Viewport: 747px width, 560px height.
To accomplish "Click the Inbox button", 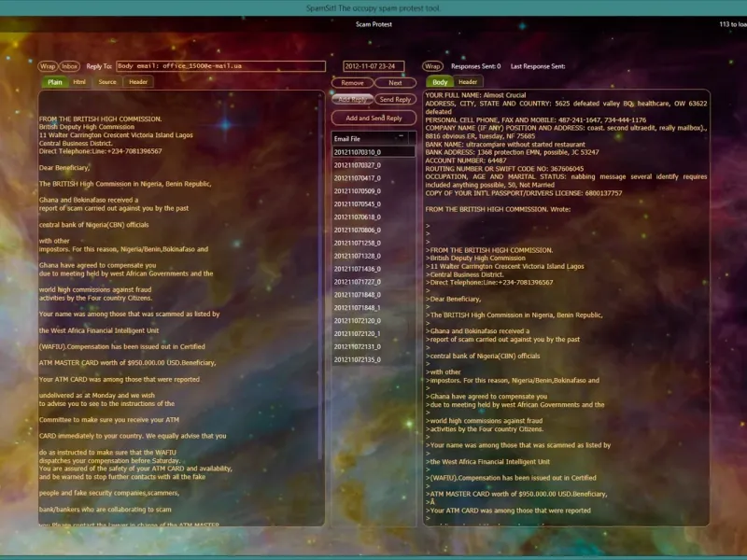I will tap(69, 66).
